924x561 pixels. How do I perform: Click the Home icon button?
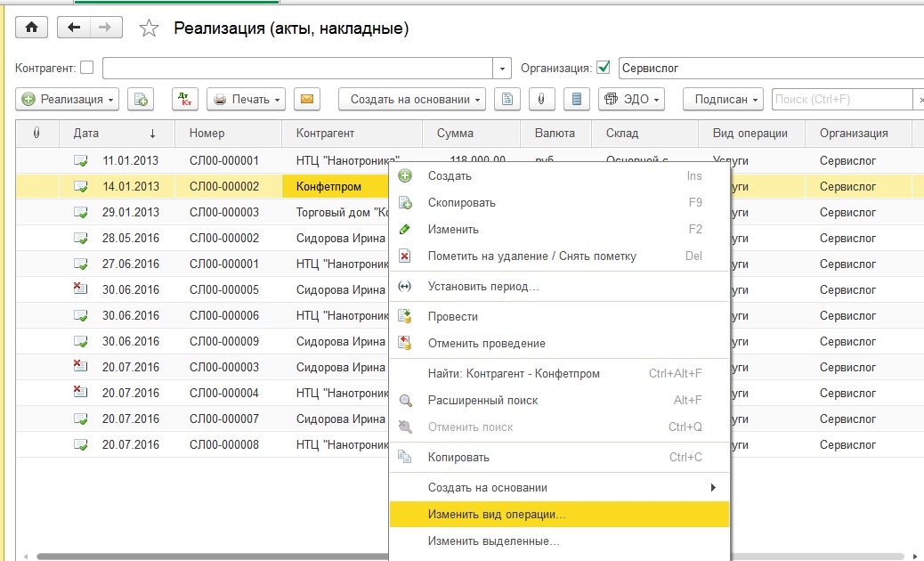(32, 28)
